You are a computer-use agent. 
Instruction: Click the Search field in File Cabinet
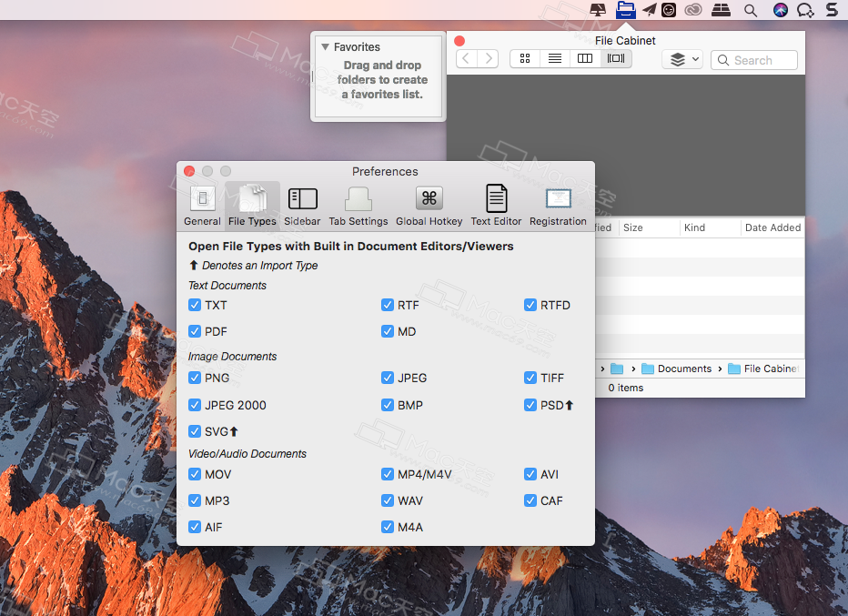click(x=754, y=60)
